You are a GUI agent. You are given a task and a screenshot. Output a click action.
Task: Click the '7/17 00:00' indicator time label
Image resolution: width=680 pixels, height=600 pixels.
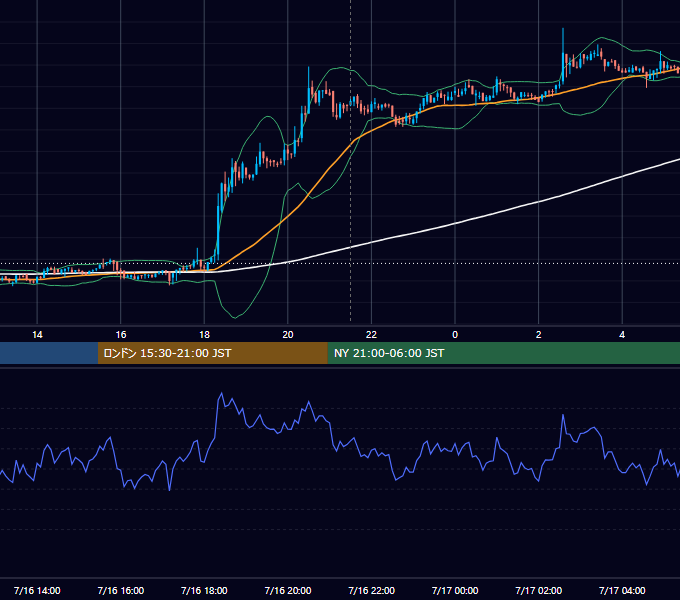(455, 590)
